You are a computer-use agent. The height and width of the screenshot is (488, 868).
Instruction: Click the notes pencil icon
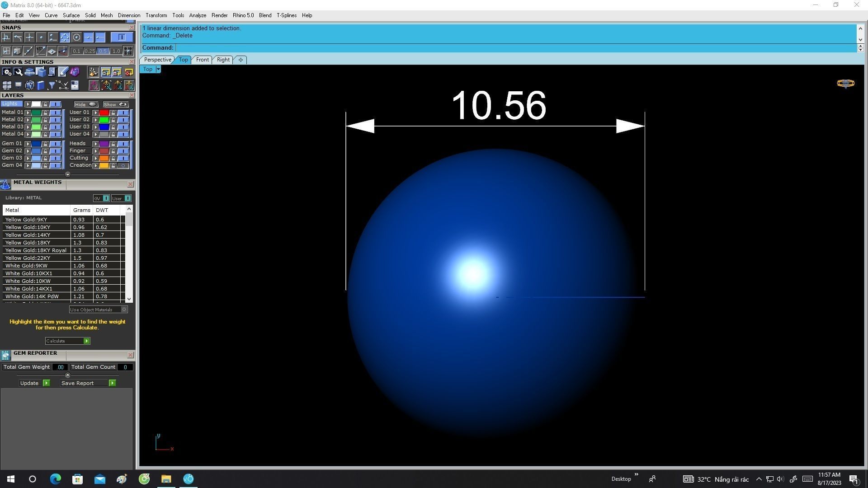63,72
